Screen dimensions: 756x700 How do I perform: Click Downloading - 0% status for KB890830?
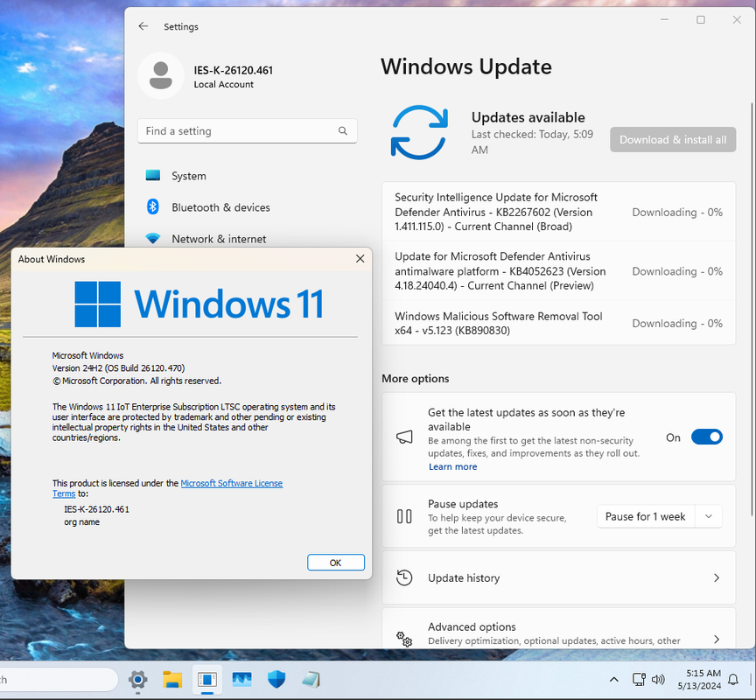(677, 324)
